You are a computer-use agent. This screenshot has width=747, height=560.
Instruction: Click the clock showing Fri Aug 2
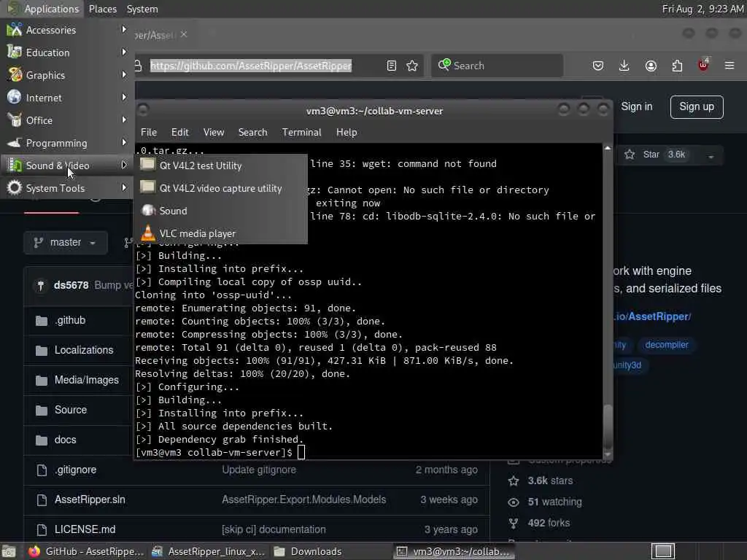[x=703, y=9]
